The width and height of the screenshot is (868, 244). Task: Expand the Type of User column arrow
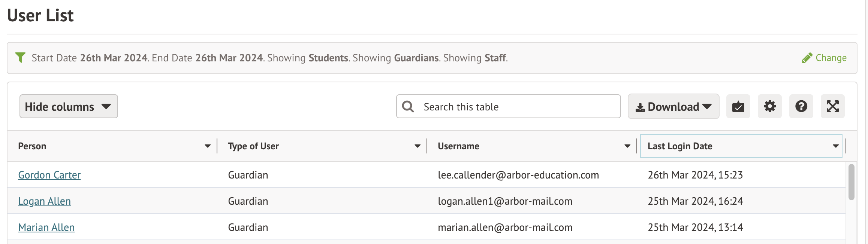(x=417, y=146)
